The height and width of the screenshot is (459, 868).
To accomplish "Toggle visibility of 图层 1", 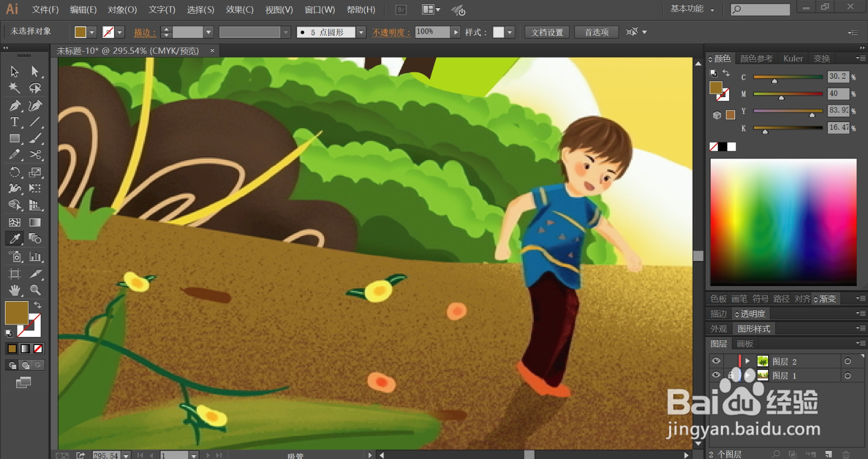I will pyautogui.click(x=716, y=375).
